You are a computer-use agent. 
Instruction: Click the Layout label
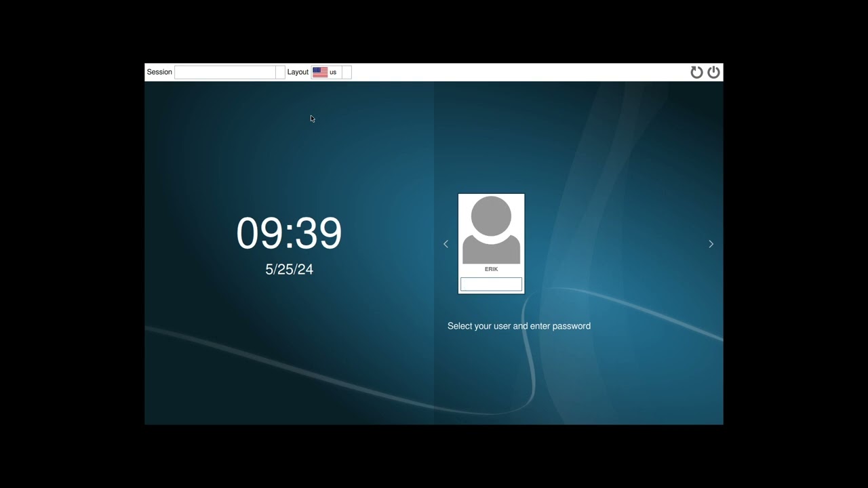(x=298, y=72)
